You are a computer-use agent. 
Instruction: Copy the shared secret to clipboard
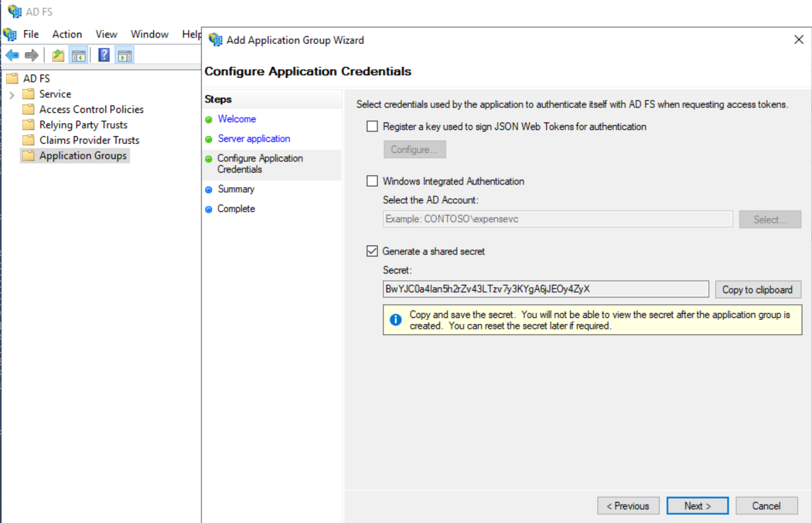pyautogui.click(x=758, y=289)
